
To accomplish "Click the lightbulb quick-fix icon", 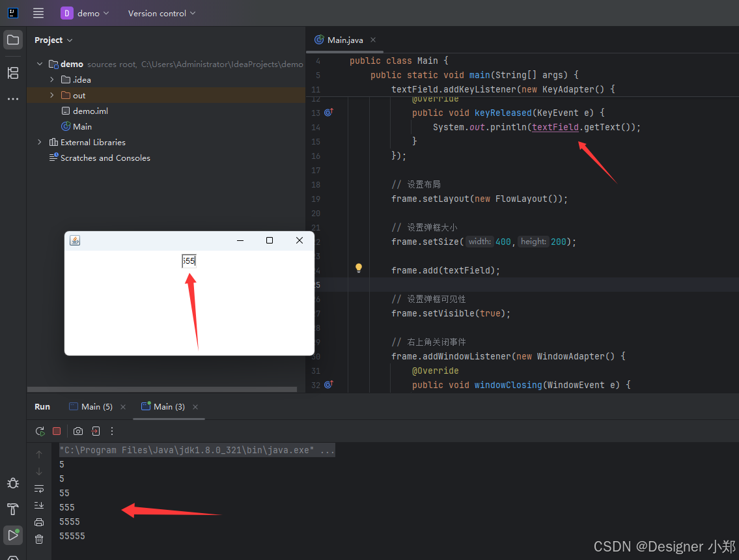I will point(359,268).
